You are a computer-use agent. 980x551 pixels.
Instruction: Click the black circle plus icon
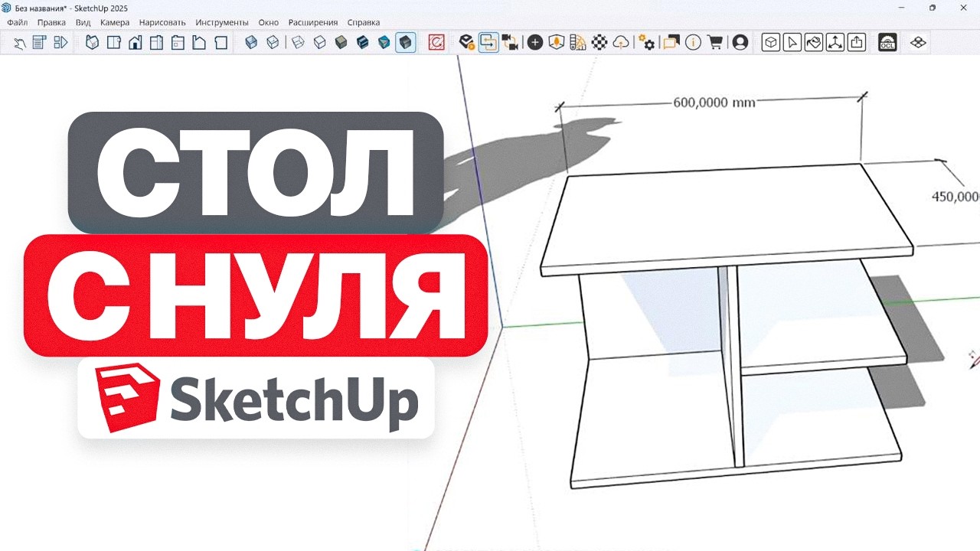[535, 43]
